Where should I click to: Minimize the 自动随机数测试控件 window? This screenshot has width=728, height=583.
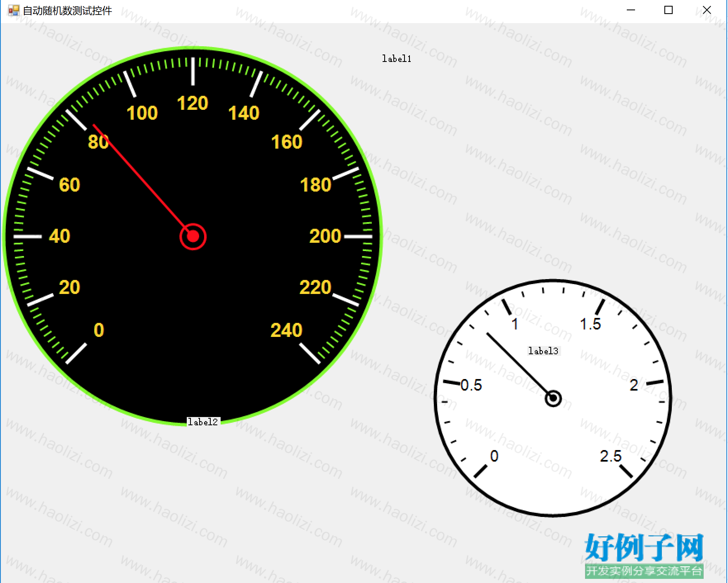631,10
